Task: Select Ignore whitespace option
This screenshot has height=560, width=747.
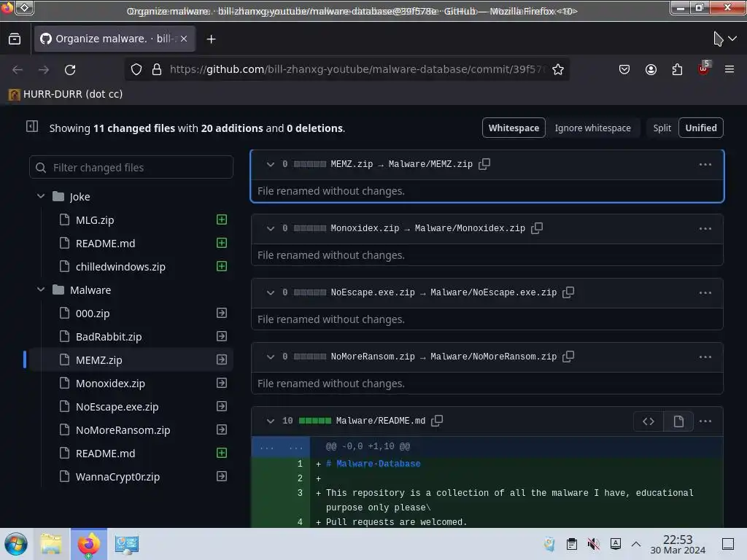Action: [x=592, y=128]
